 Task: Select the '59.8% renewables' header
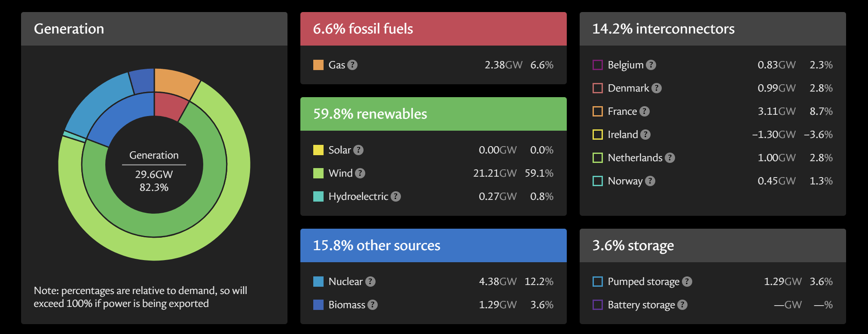[x=434, y=114]
